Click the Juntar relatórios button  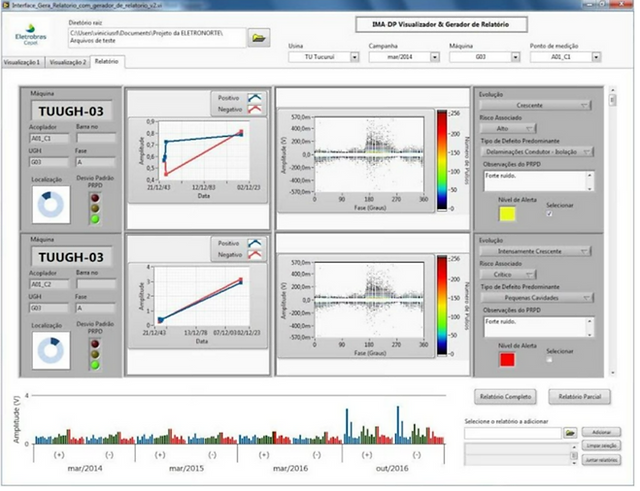point(601,460)
